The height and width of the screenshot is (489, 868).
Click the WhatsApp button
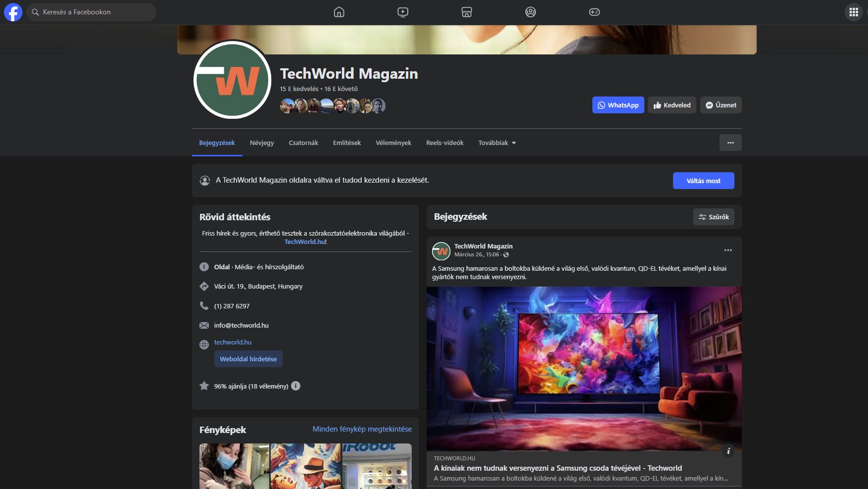[x=618, y=105]
